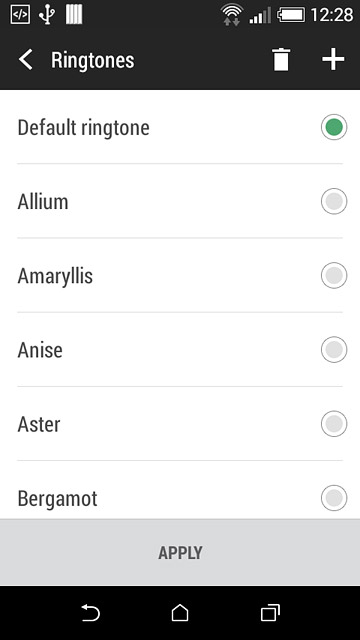Screen dimensions: 360x640
Task: Preview the Aster ringtone label
Action: coord(39,424)
